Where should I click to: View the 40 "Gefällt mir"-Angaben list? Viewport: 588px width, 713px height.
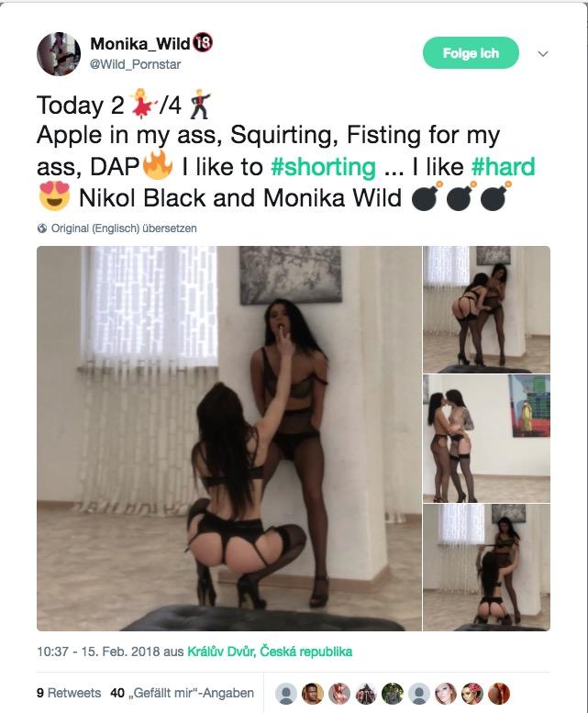tap(182, 693)
